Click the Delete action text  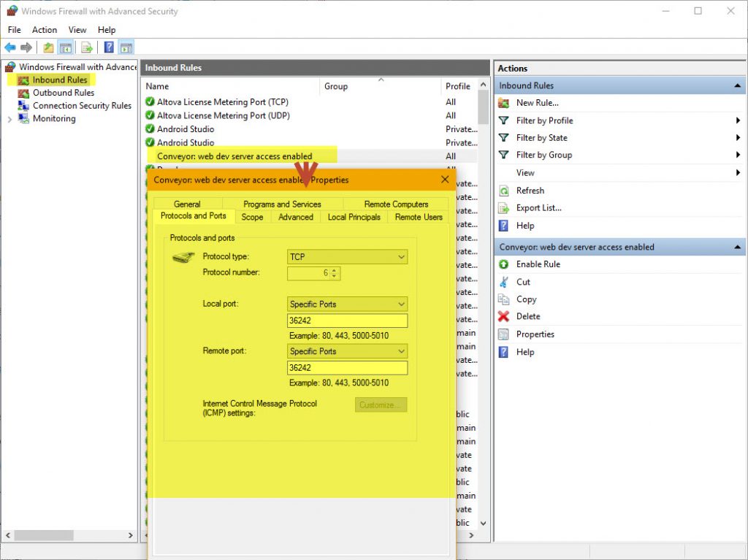tap(528, 316)
